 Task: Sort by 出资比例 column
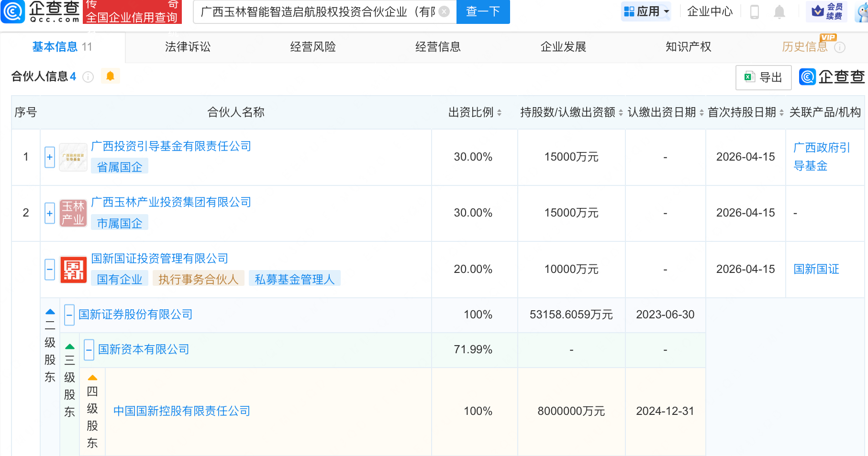tap(499, 113)
